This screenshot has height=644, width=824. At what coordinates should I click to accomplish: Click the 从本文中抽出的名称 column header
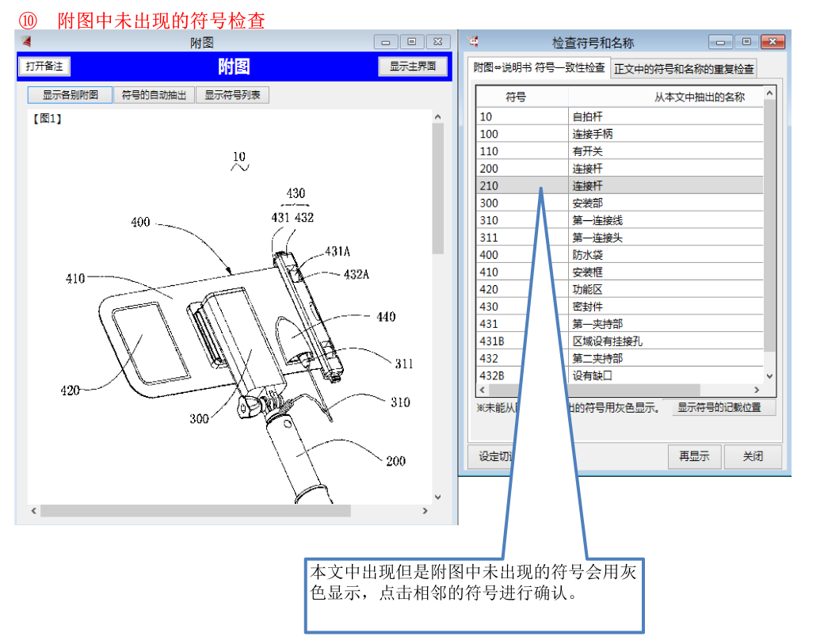pyautogui.click(x=666, y=97)
